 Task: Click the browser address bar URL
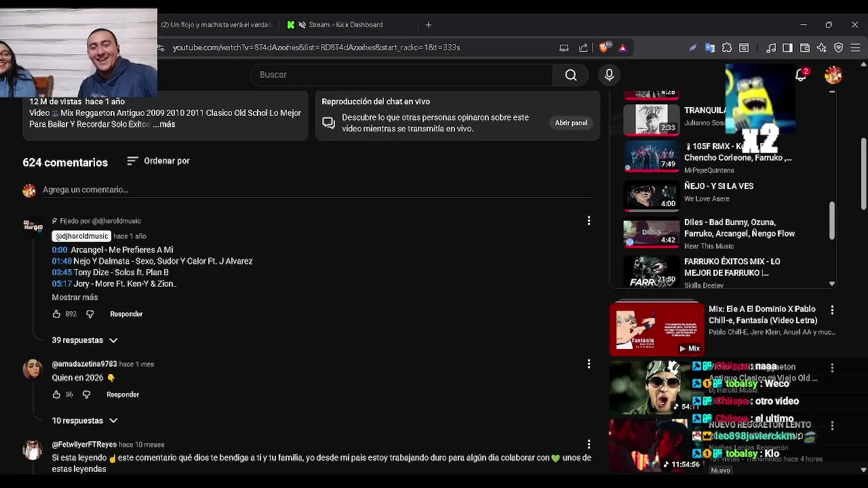click(316, 47)
